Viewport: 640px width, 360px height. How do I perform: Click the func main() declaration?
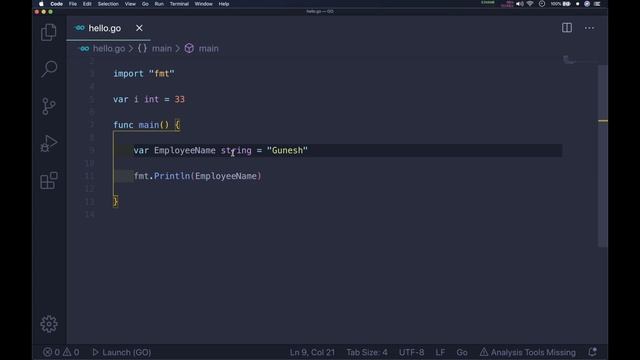pyautogui.click(x=146, y=125)
